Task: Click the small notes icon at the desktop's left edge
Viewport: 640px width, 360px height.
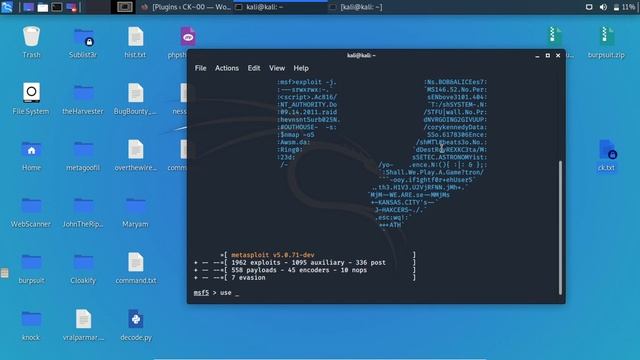Action: pyautogui.click(x=4, y=273)
